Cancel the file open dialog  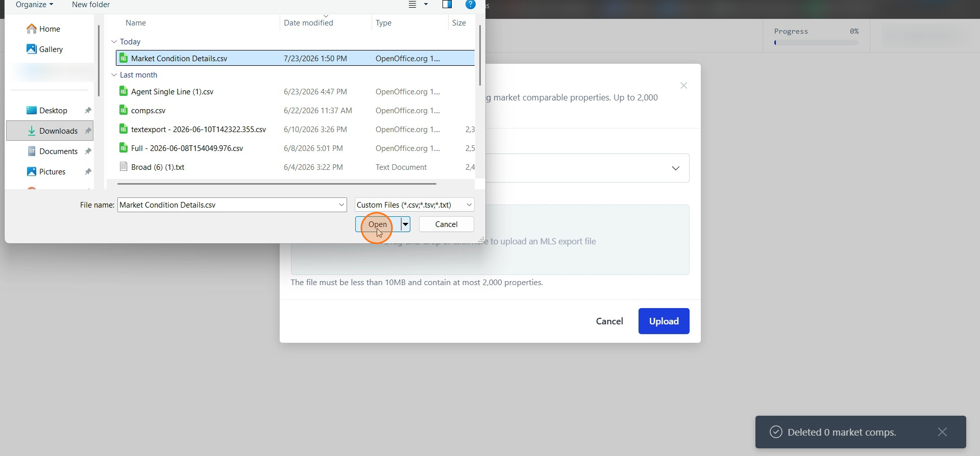(446, 224)
